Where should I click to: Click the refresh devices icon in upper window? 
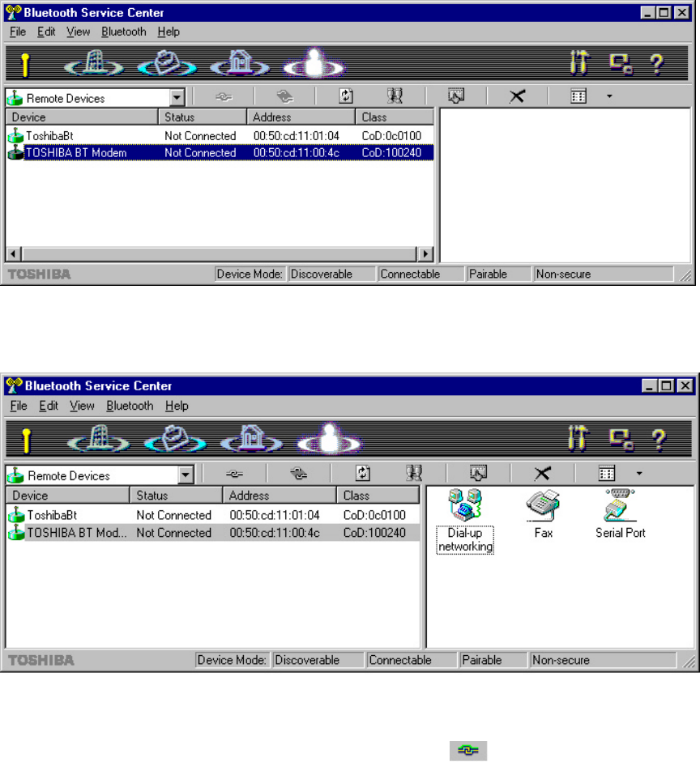point(346,96)
